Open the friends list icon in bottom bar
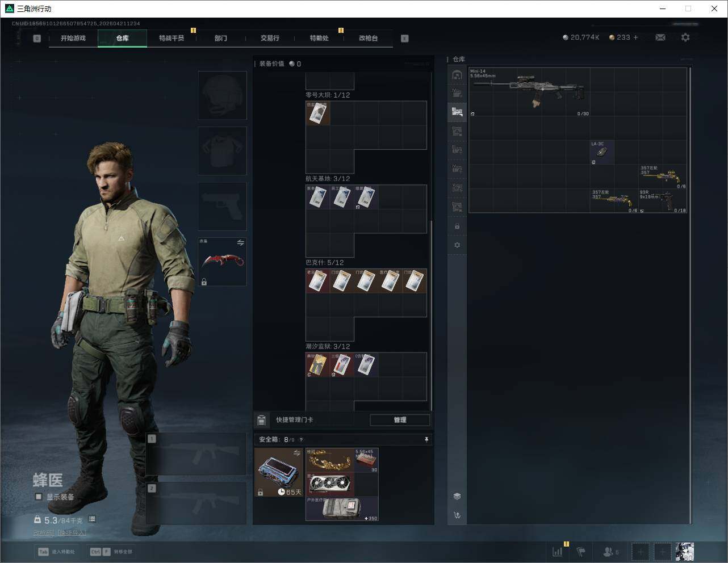Image resolution: width=728 pixels, height=563 pixels. pos(610,552)
